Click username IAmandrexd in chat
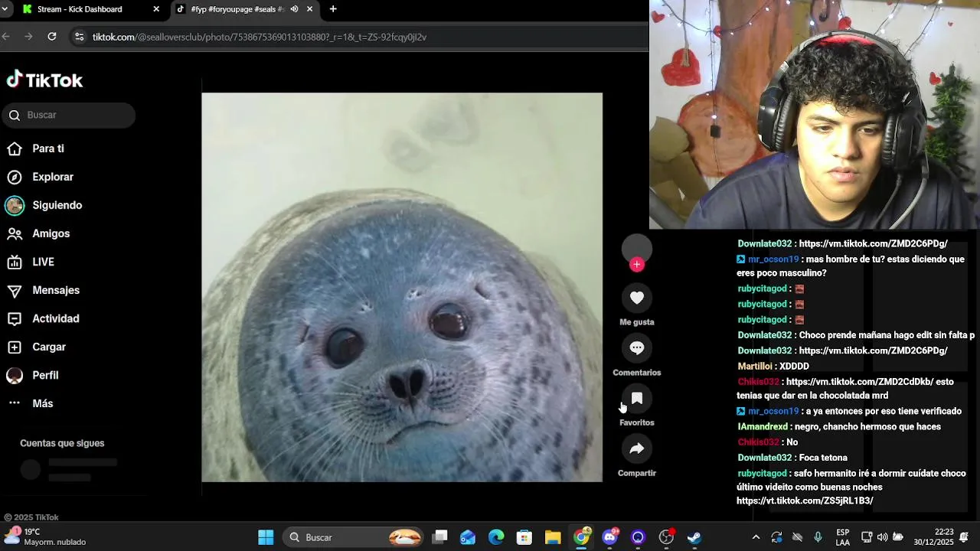The width and height of the screenshot is (980, 551). click(x=763, y=427)
